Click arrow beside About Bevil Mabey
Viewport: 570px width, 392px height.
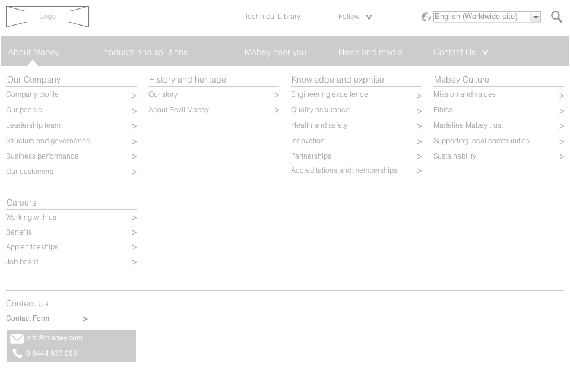click(277, 110)
